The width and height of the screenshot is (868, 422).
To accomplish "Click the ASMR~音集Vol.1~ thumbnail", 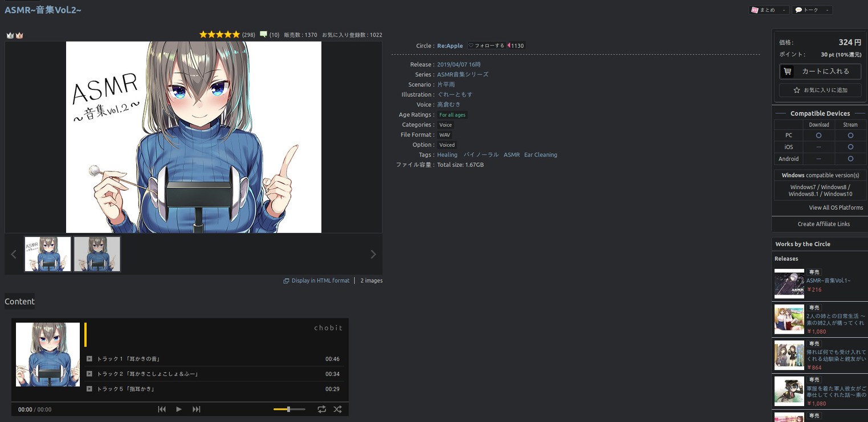I will pos(789,284).
